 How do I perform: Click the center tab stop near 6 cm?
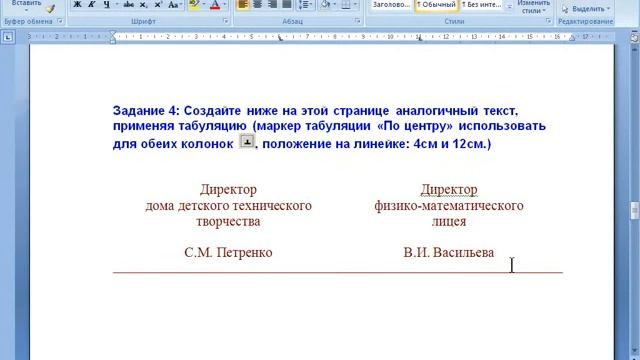tap(280, 39)
